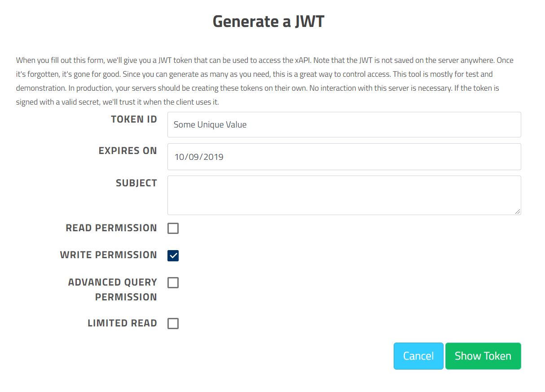
Task: Click the 'Generate a JWT' heading
Action: point(269,21)
